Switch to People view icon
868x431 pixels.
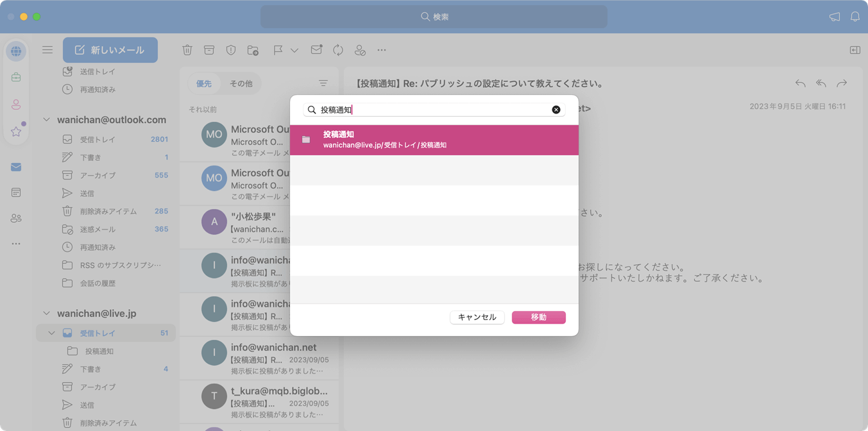(x=16, y=219)
